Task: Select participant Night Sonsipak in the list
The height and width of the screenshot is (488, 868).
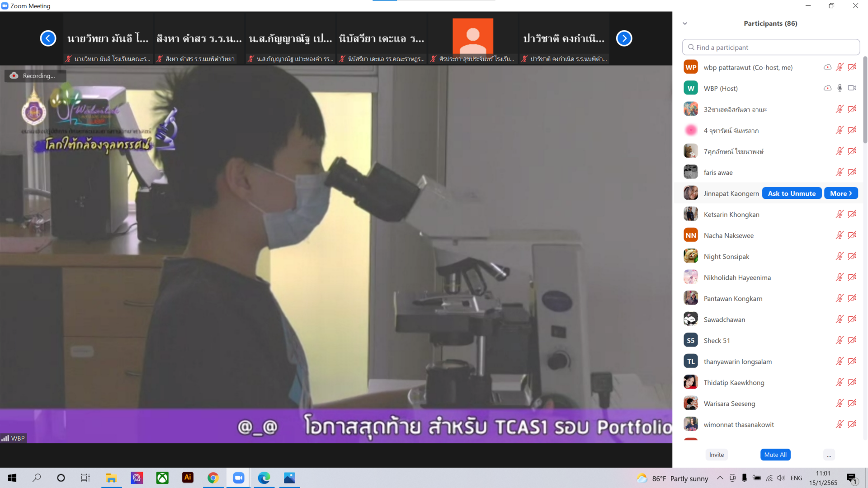Action: [726, 257]
